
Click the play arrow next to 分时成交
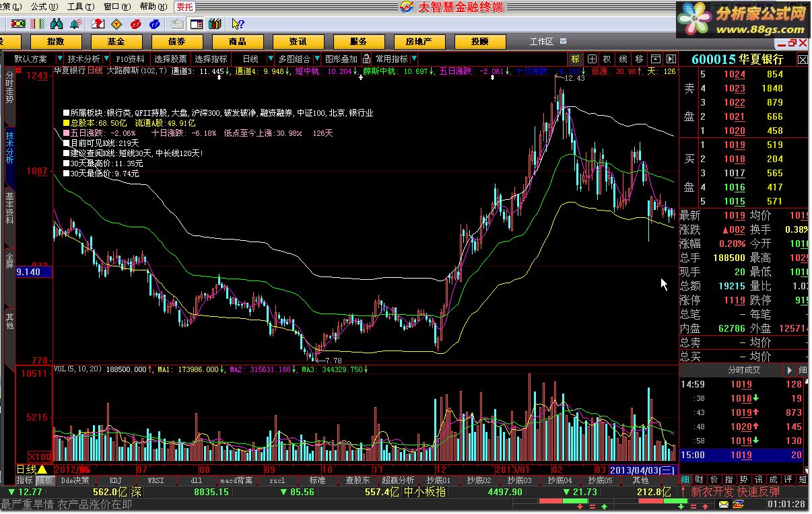(789, 370)
